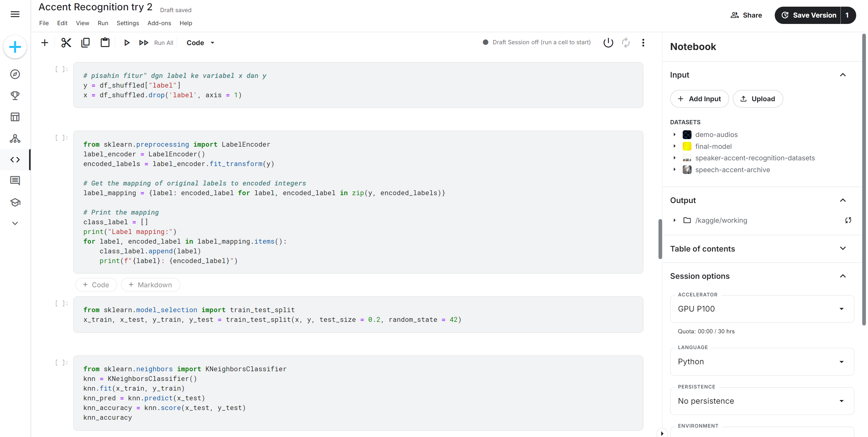This screenshot has width=868, height=437.
Task: Expand the demo-audios dataset arrow
Action: pyautogui.click(x=674, y=135)
